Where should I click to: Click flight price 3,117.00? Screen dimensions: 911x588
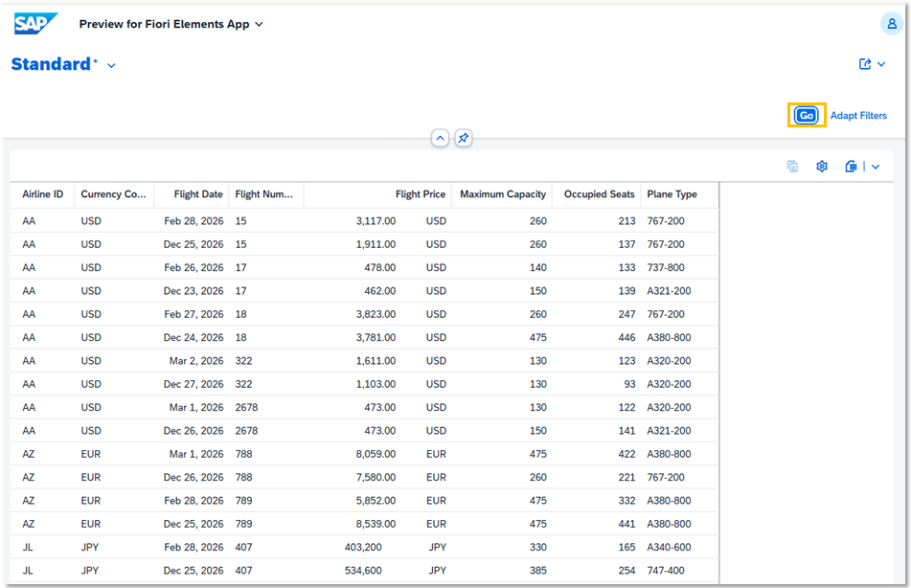[376, 221]
